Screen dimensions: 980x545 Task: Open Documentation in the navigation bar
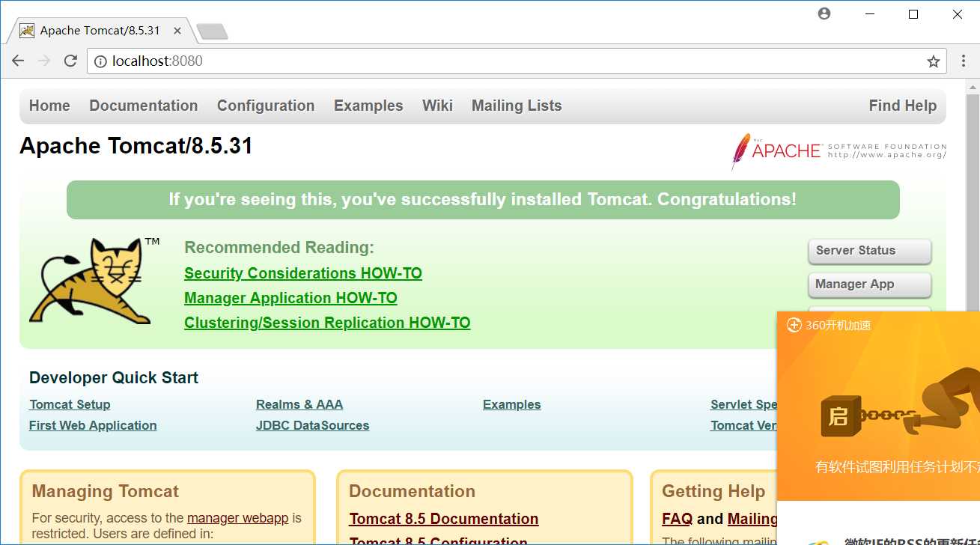pos(144,106)
